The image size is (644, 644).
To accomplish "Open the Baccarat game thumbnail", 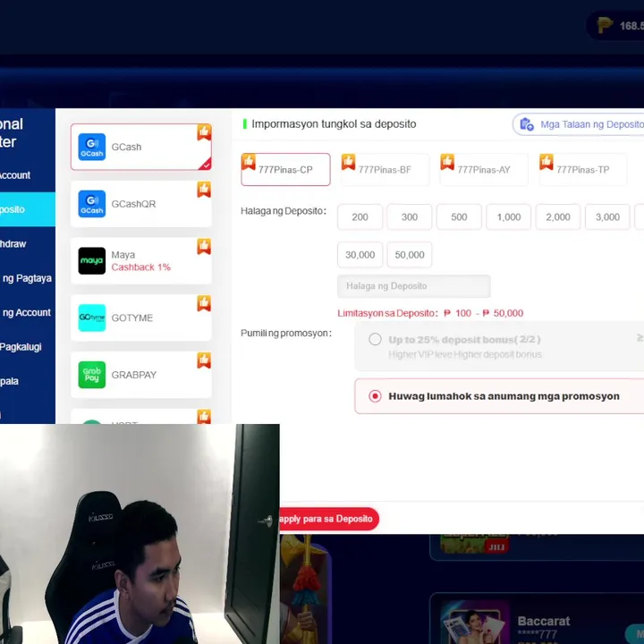I will (x=475, y=623).
